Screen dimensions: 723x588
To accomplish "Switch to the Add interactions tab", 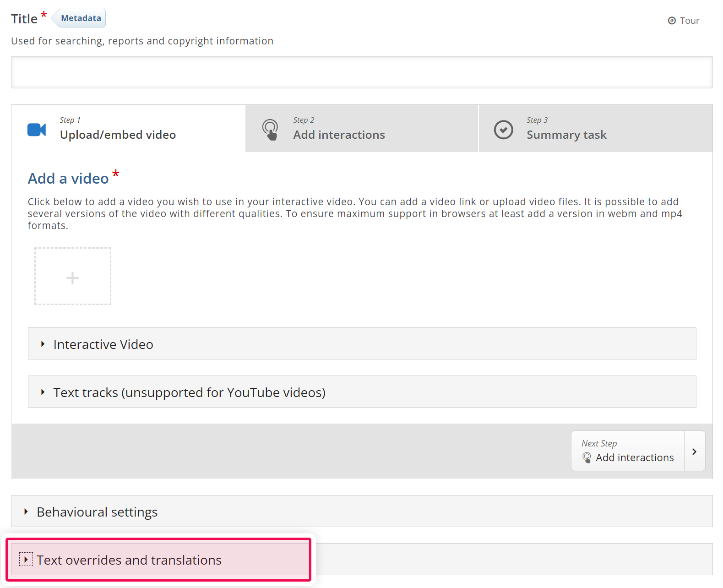I will pyautogui.click(x=362, y=129).
